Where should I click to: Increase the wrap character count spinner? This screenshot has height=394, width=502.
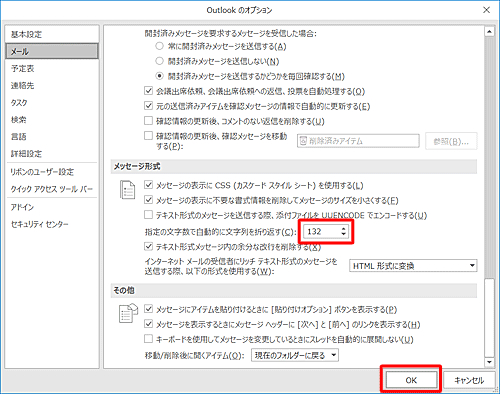[344, 228]
